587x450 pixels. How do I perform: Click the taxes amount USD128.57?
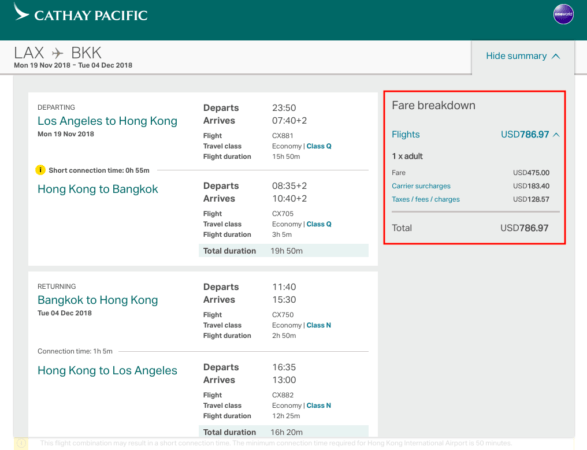coord(531,199)
